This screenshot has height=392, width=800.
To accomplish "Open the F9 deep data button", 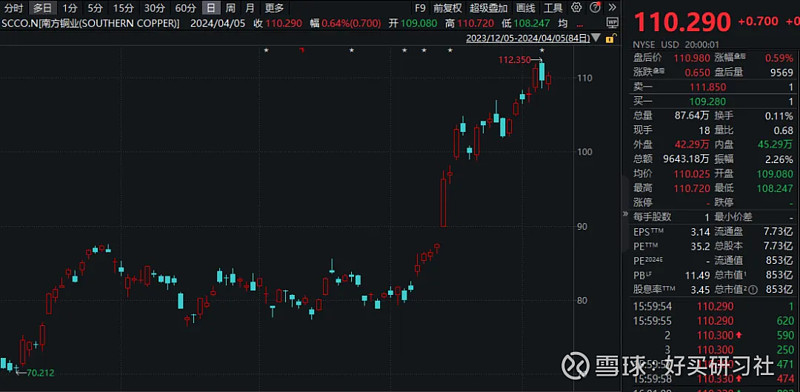I will [x=420, y=8].
